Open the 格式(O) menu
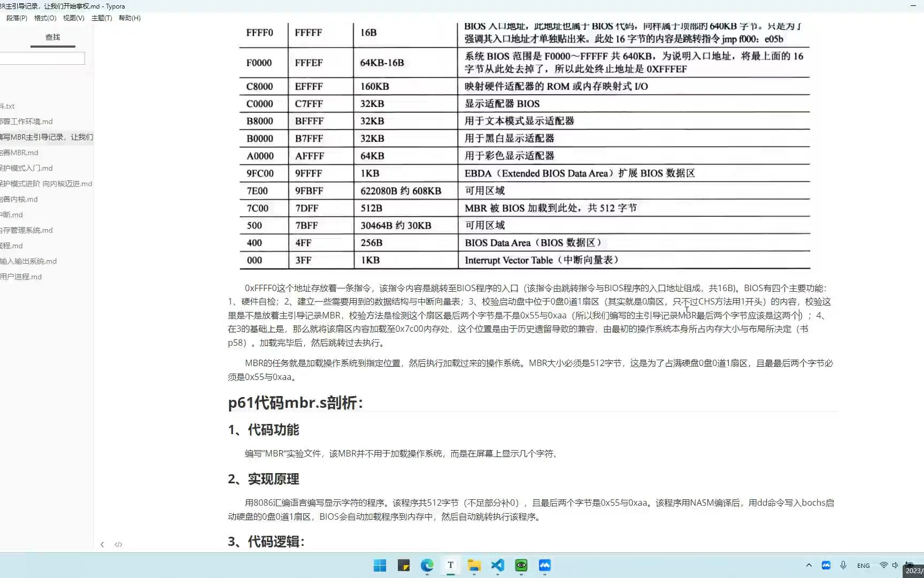 click(45, 18)
